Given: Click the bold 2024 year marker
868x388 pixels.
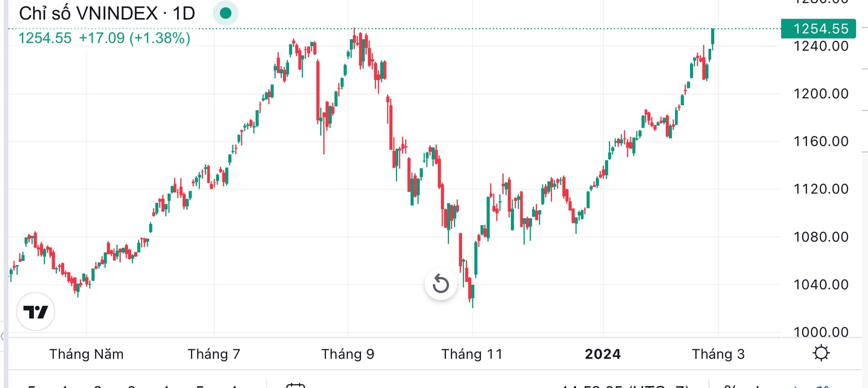Looking at the screenshot, I should [x=603, y=354].
